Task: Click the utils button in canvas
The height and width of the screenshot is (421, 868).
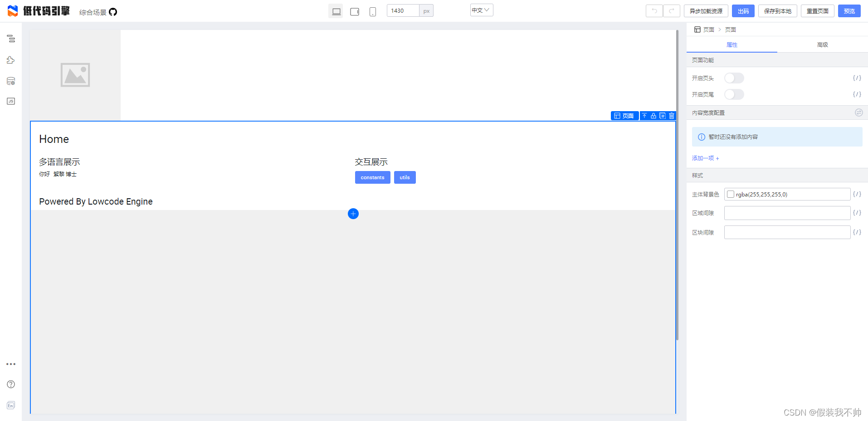Action: click(x=405, y=177)
